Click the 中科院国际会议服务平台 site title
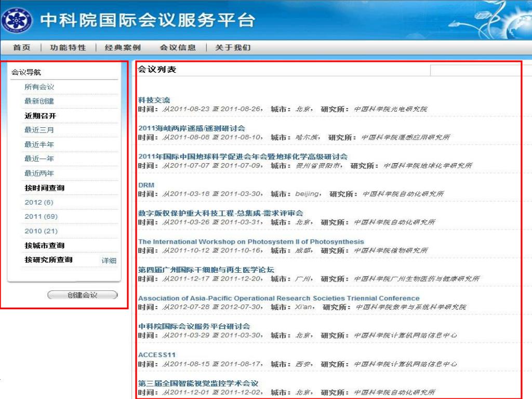Image resolution: width=532 pixels, height=399 pixels. point(148,20)
